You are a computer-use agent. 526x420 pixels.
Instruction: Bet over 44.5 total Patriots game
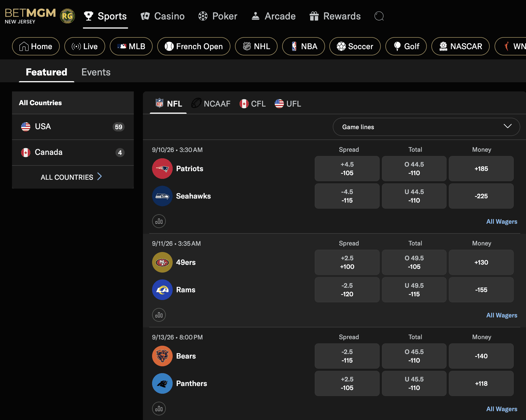coord(414,169)
